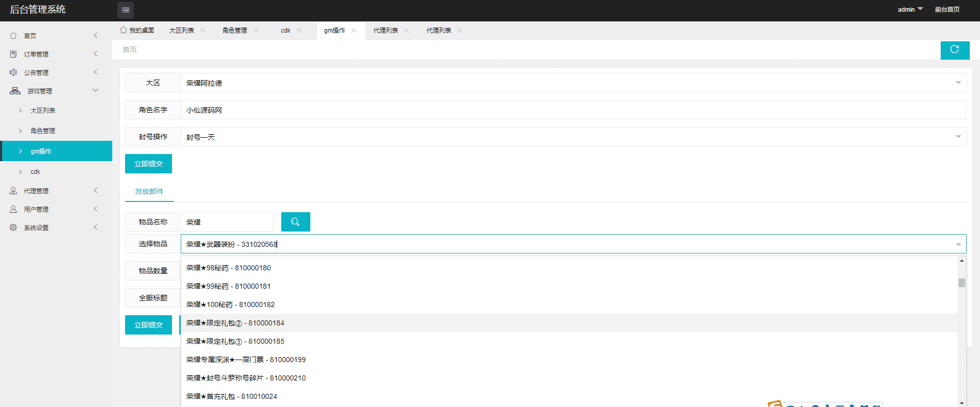Open gm操作 in the sidebar
Screen dimensions: 980x407
pyautogui.click(x=56, y=151)
